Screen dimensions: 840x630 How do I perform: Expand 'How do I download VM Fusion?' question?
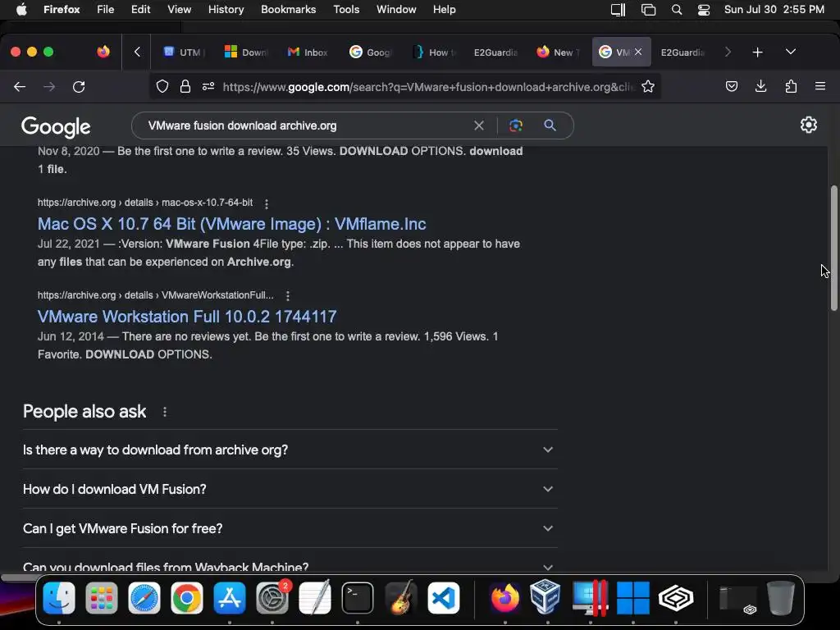click(x=290, y=489)
